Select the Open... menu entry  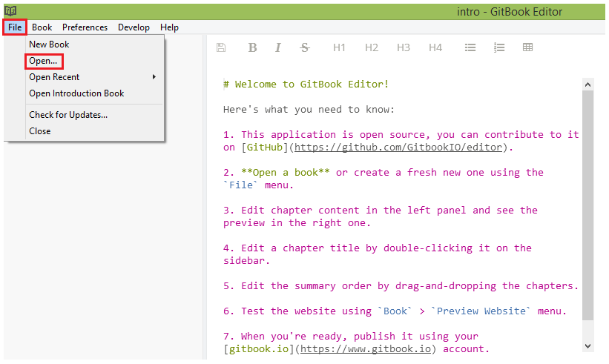click(95, 61)
